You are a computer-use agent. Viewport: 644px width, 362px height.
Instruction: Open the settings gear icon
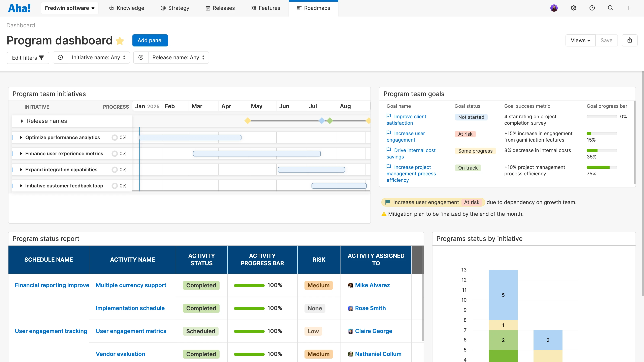click(x=574, y=8)
